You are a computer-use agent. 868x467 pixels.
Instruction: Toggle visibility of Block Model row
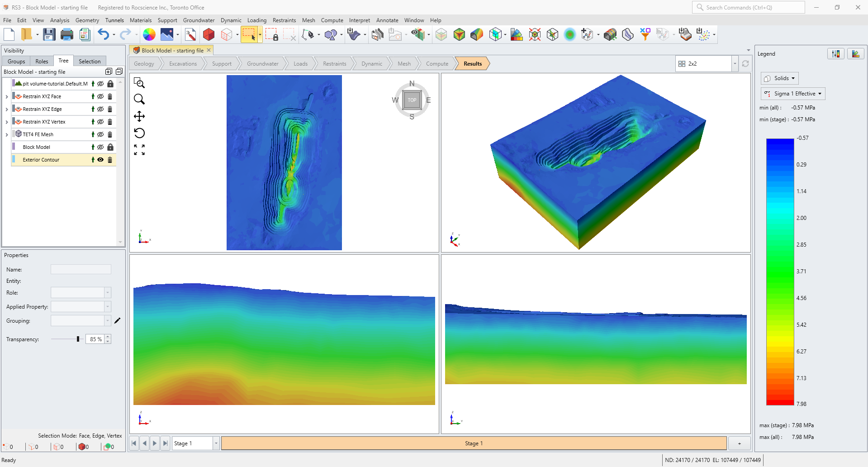(100, 147)
